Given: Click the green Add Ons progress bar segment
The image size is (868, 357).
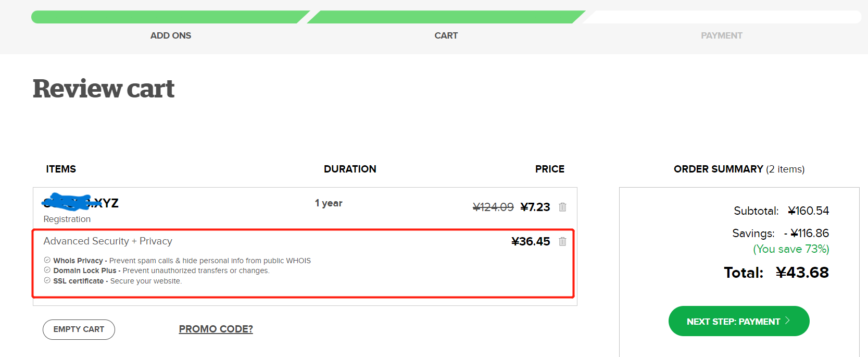Looking at the screenshot, I should coord(167,17).
